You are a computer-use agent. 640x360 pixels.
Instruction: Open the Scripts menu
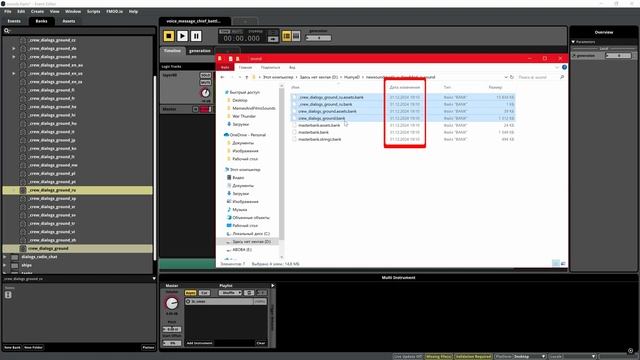coord(93,11)
